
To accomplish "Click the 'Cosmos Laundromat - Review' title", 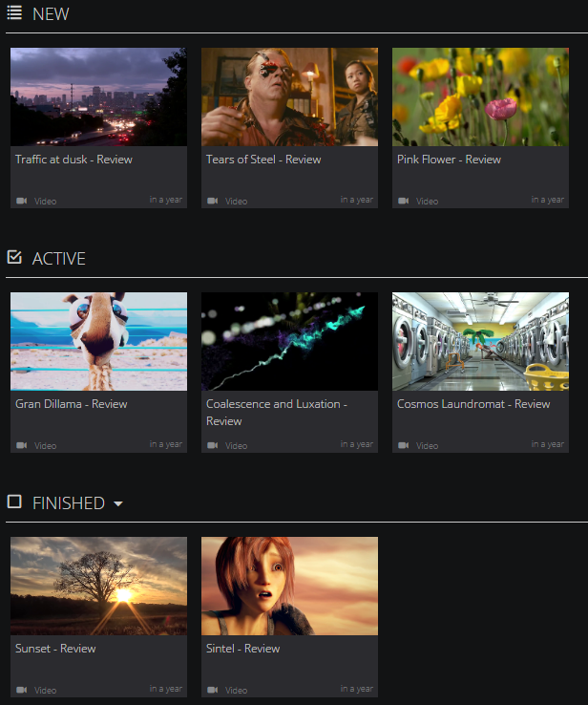I will pyautogui.click(x=473, y=404).
